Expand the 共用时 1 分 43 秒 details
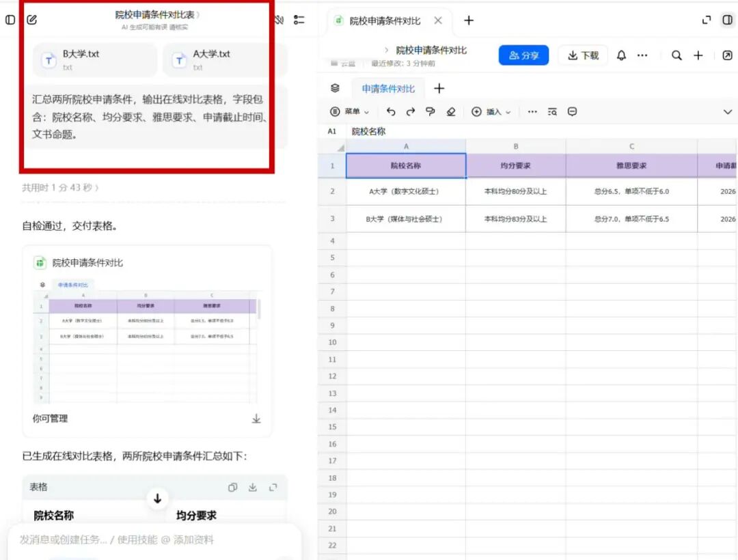Screen dimensions: 738x560 point(60,188)
